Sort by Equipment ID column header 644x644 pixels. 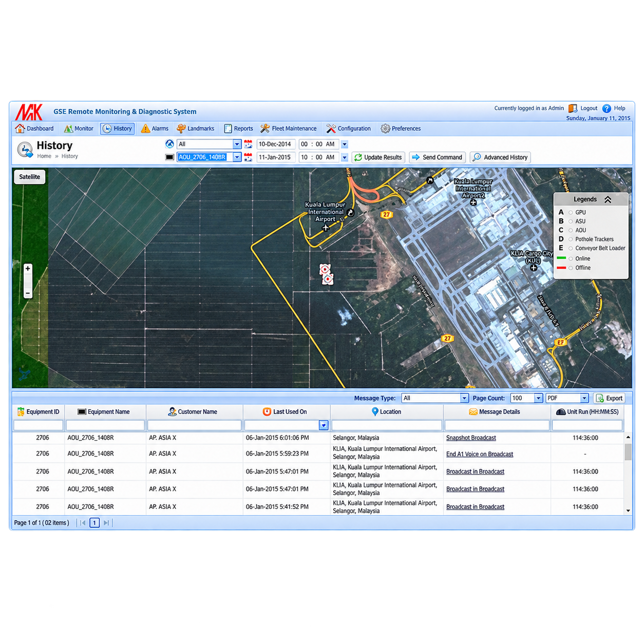click(38, 412)
